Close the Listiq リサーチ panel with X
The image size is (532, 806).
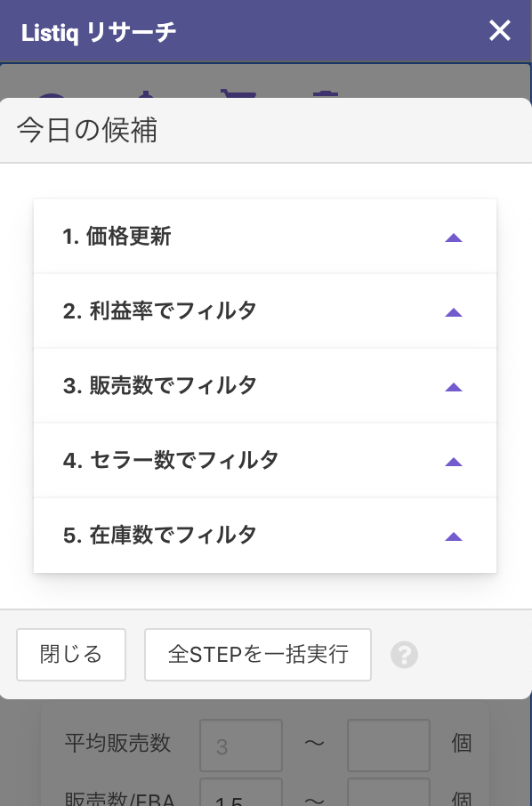point(500,31)
